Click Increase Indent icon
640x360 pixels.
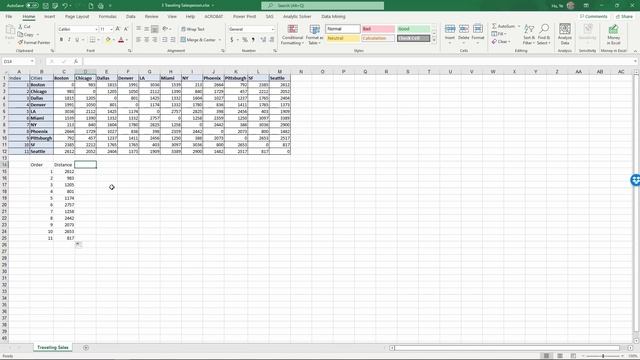pos(173,40)
